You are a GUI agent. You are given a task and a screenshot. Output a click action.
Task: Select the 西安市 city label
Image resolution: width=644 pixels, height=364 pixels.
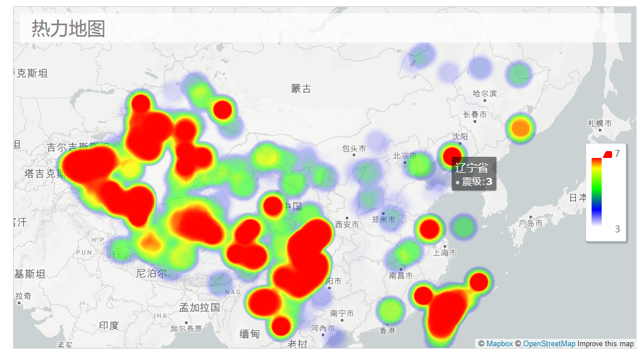pyautogui.click(x=347, y=224)
